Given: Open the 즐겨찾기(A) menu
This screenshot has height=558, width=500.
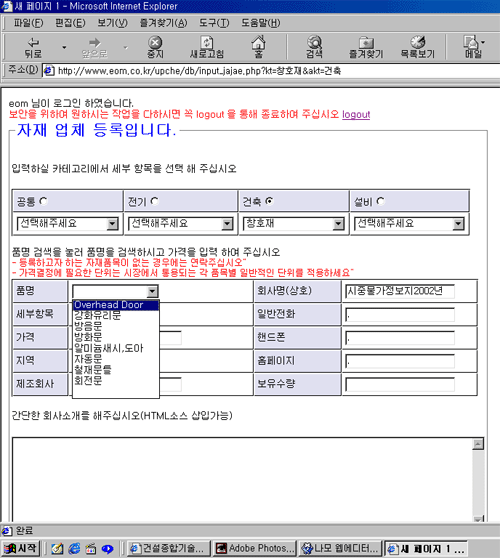Looking at the screenshot, I should pyautogui.click(x=163, y=23).
